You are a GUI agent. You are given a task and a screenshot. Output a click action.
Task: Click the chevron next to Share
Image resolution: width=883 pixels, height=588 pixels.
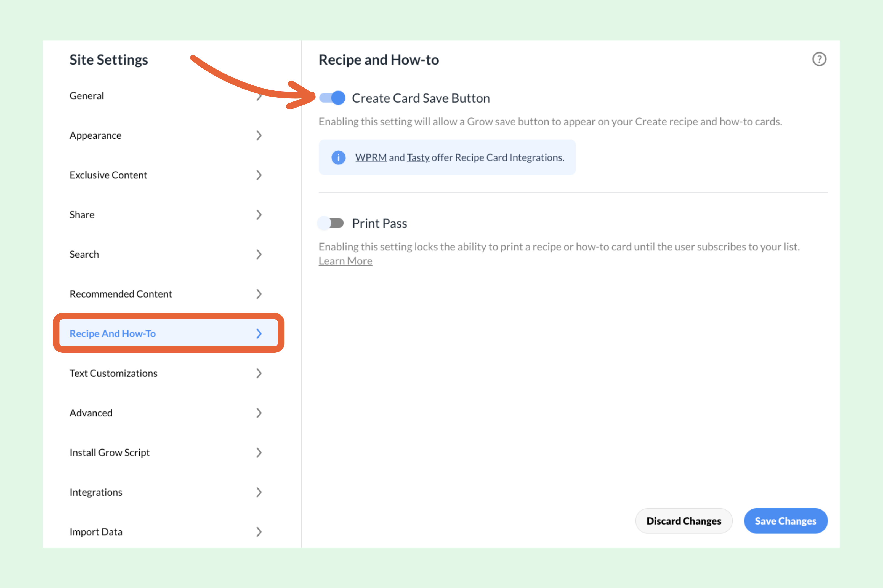point(259,215)
